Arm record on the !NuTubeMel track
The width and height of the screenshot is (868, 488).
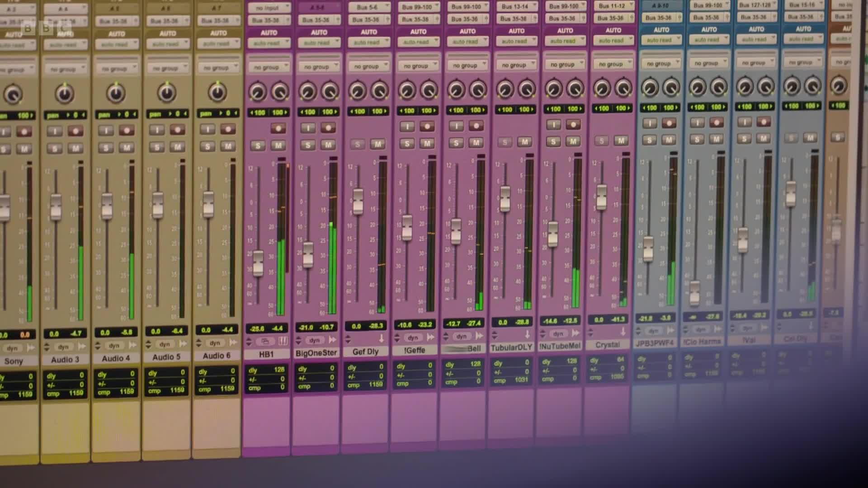point(573,125)
